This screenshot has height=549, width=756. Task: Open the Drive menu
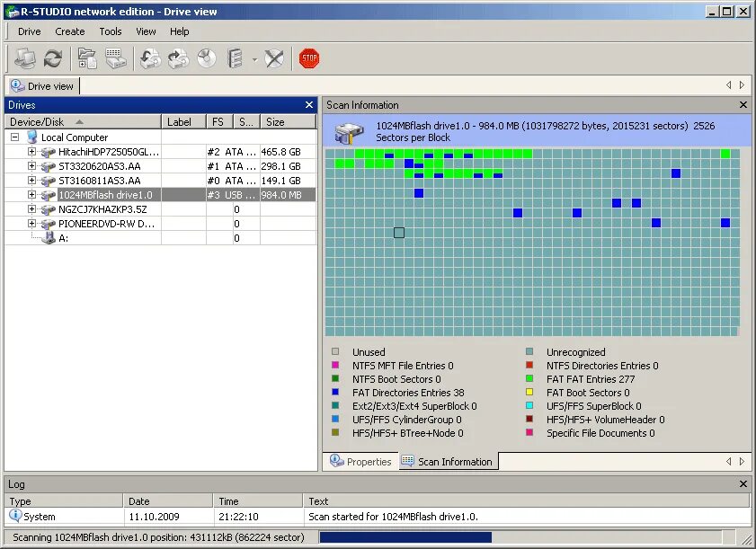click(30, 31)
